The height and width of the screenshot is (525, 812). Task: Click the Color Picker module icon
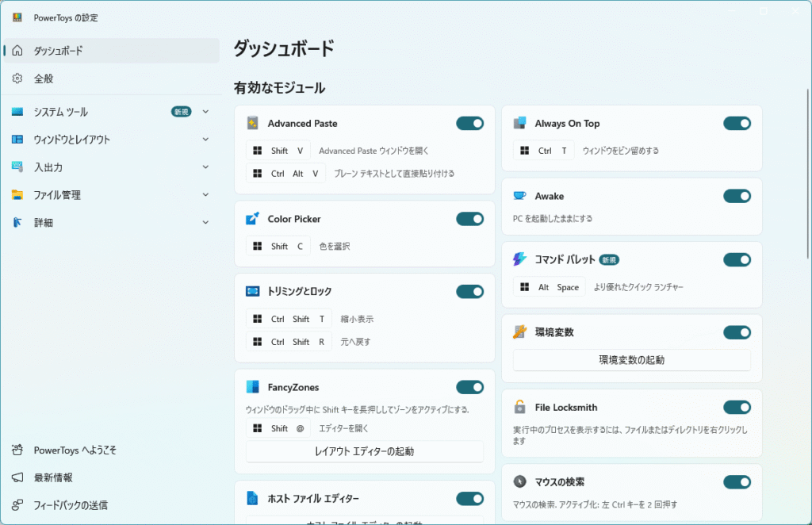click(252, 219)
